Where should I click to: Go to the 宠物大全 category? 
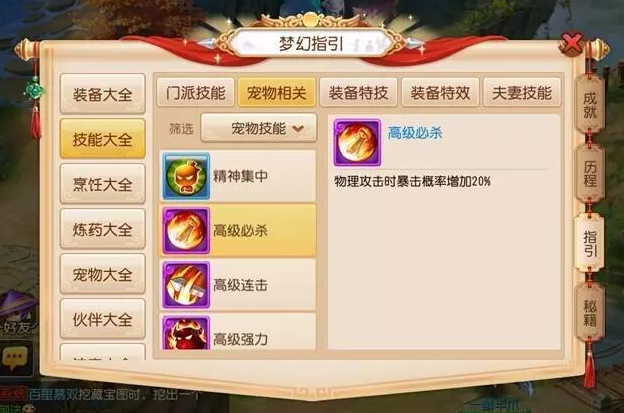click(x=102, y=274)
